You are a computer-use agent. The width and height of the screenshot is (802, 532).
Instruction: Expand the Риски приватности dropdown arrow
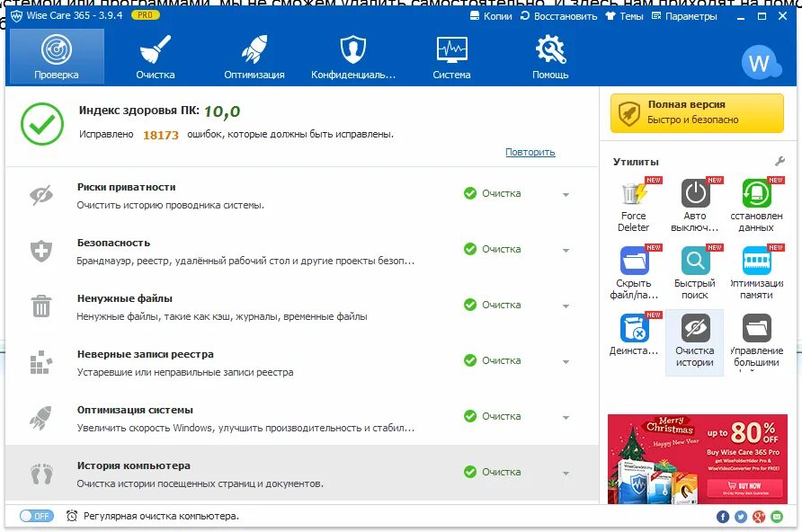pyautogui.click(x=566, y=195)
